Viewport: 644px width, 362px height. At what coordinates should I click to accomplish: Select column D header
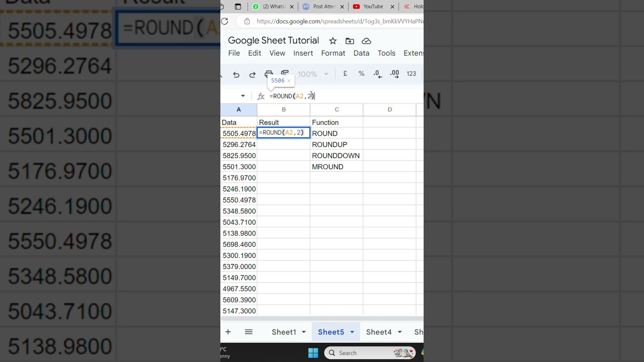click(x=389, y=110)
